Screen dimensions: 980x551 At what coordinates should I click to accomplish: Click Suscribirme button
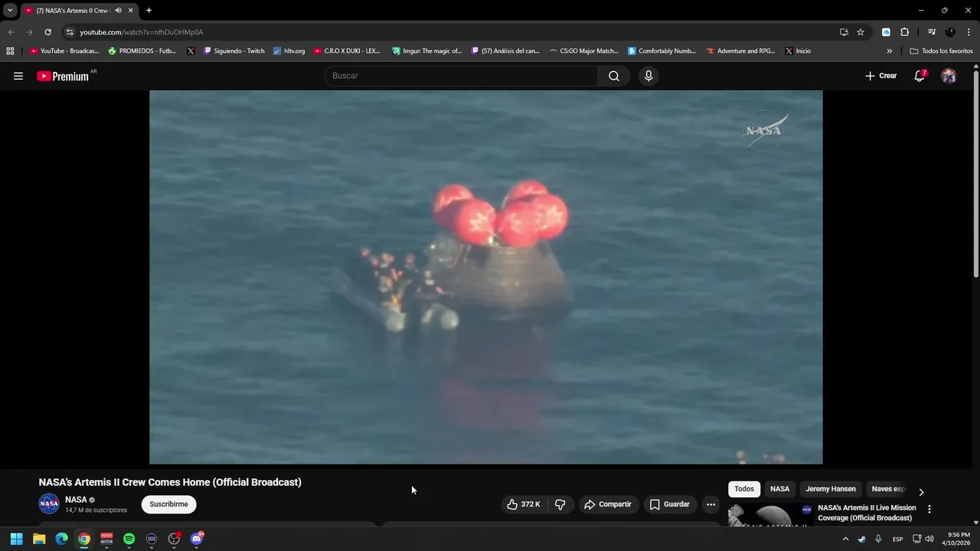168,504
